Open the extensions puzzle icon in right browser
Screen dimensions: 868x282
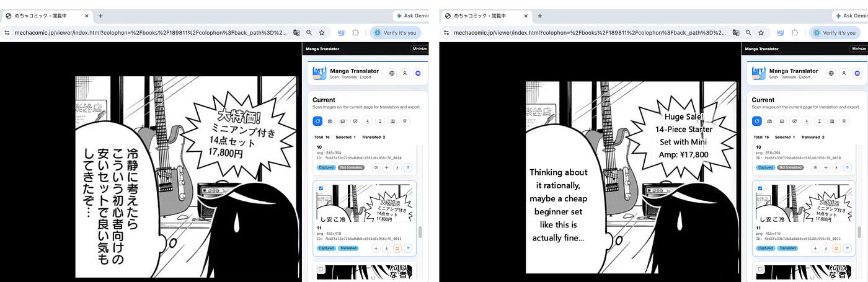(x=795, y=33)
